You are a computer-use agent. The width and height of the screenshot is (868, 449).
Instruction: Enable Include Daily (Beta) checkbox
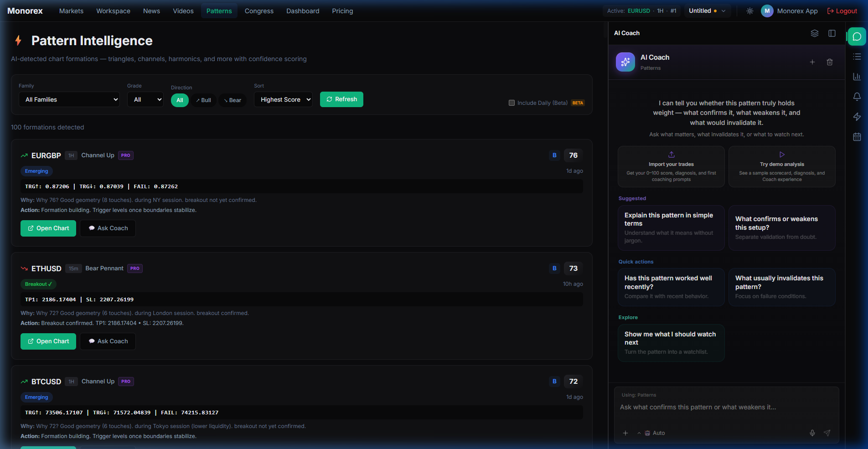click(511, 103)
